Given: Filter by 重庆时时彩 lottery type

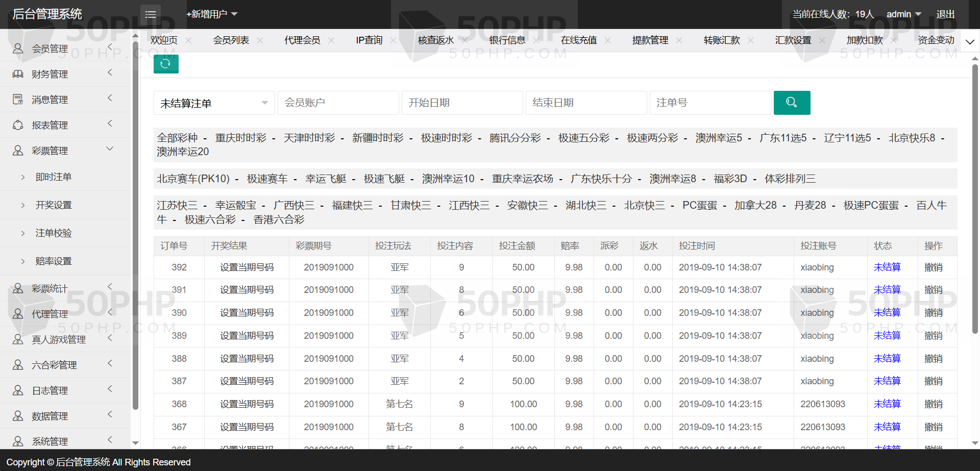Looking at the screenshot, I should click(x=240, y=138).
